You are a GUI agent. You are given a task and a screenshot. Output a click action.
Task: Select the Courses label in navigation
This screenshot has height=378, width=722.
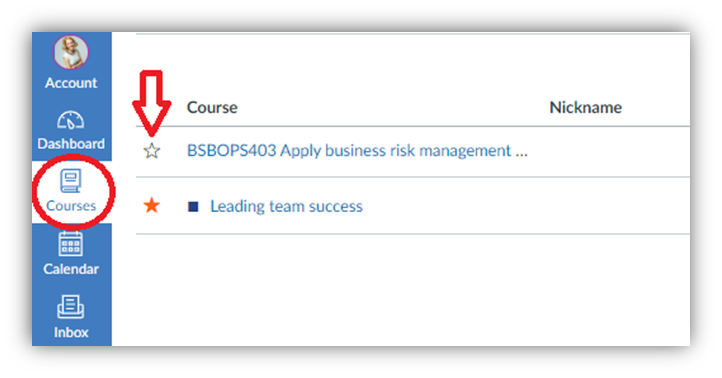tap(71, 205)
